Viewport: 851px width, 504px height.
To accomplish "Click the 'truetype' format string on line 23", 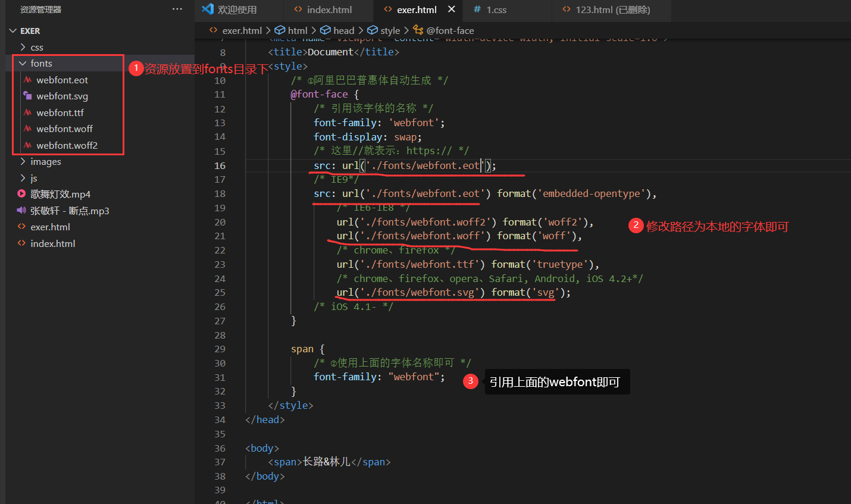I will pyautogui.click(x=560, y=264).
